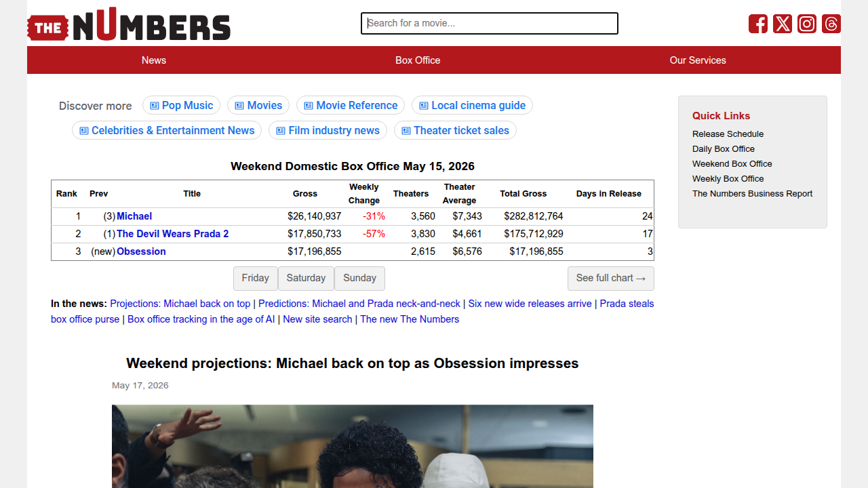
Task: Click the $7,343 theater average value
Action: coord(467,216)
